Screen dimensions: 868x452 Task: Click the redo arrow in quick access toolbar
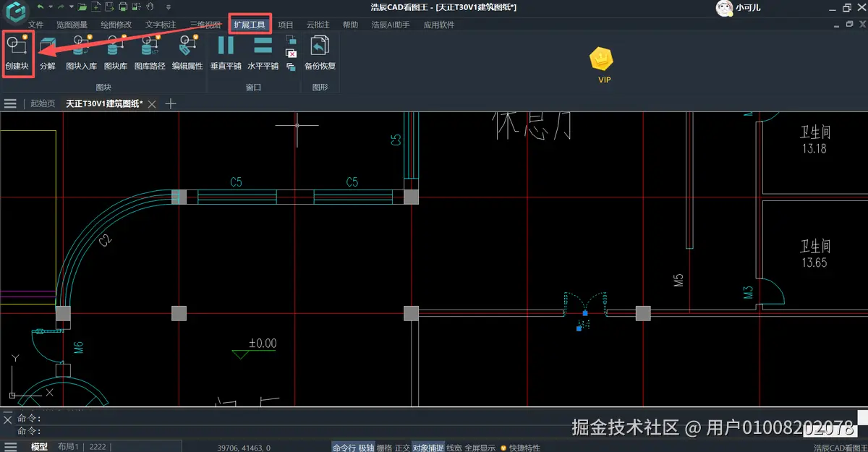(x=61, y=7)
